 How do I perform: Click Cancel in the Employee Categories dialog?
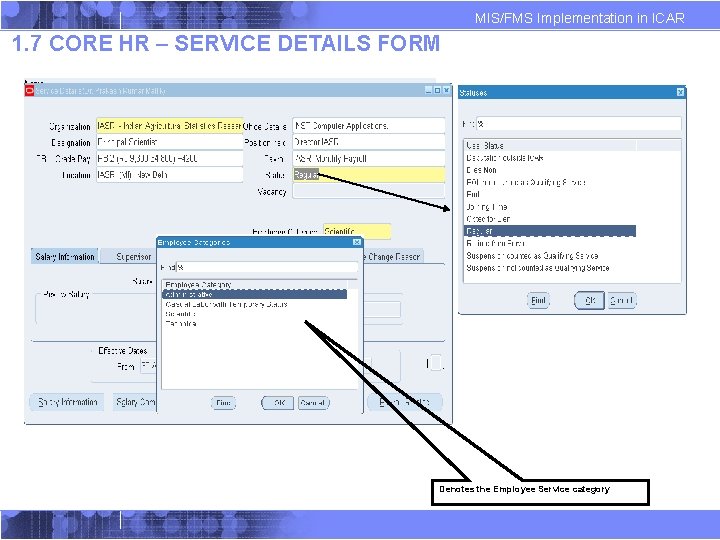tap(313, 403)
